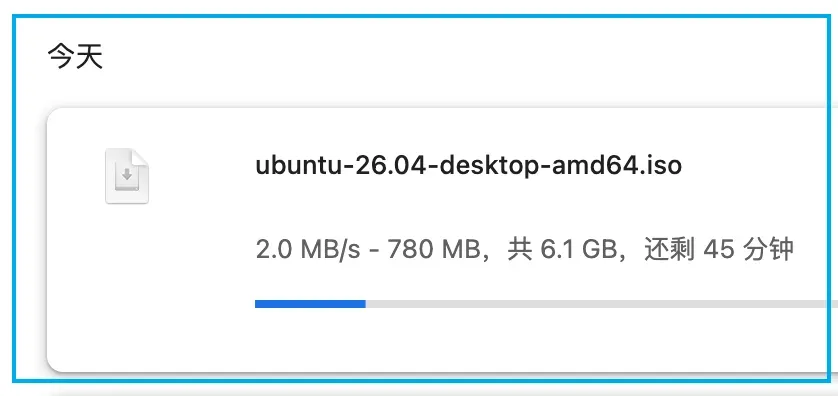Click the blue filled part of the progress bar
This screenshot has width=838, height=396.
pos(310,304)
